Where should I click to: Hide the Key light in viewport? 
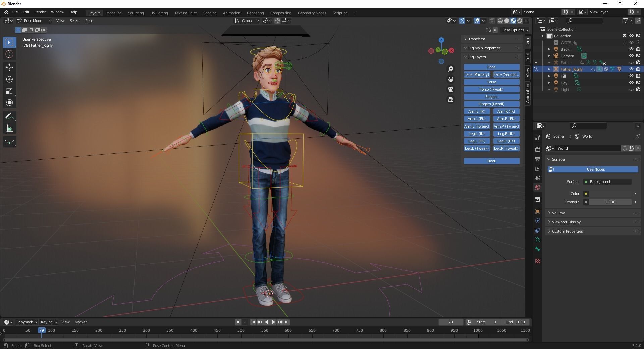(x=631, y=83)
